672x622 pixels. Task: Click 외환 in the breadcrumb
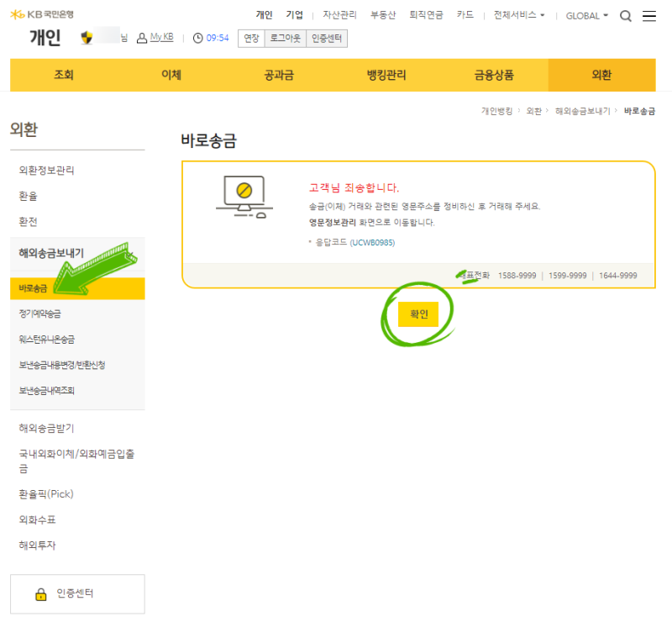pos(534,111)
